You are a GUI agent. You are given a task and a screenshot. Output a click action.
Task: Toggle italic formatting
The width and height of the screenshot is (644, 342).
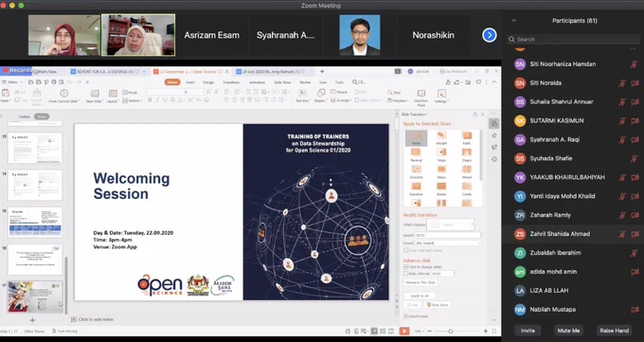[157, 100]
